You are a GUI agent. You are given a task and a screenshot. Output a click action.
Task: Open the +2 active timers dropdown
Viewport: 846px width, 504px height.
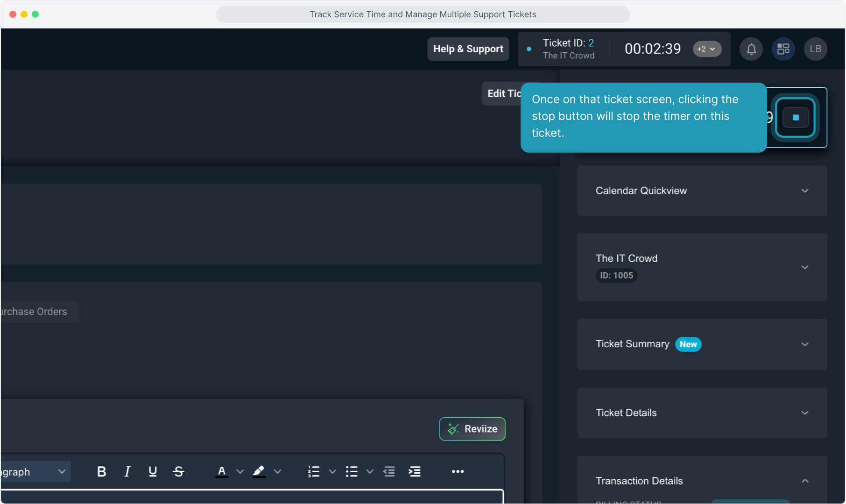707,49
